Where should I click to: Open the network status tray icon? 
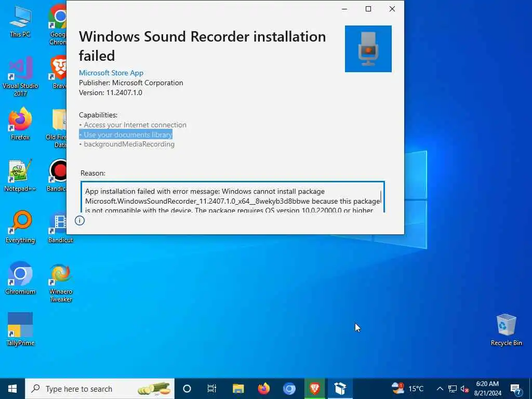click(x=453, y=389)
